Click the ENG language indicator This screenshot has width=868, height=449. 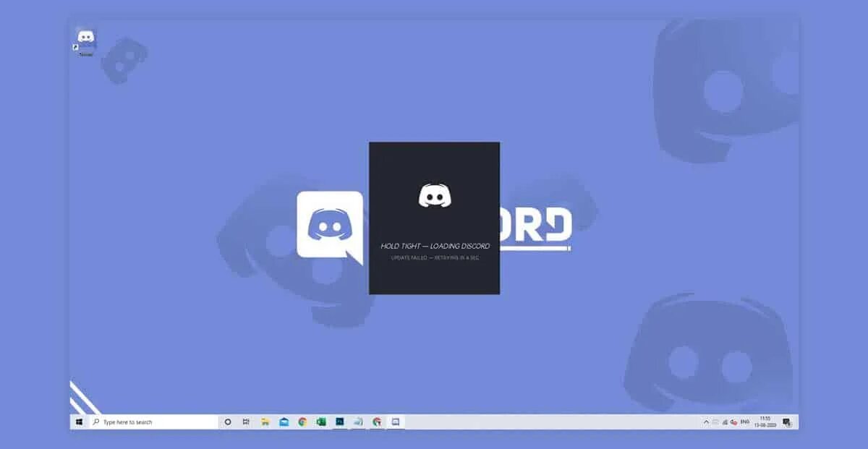click(x=745, y=422)
